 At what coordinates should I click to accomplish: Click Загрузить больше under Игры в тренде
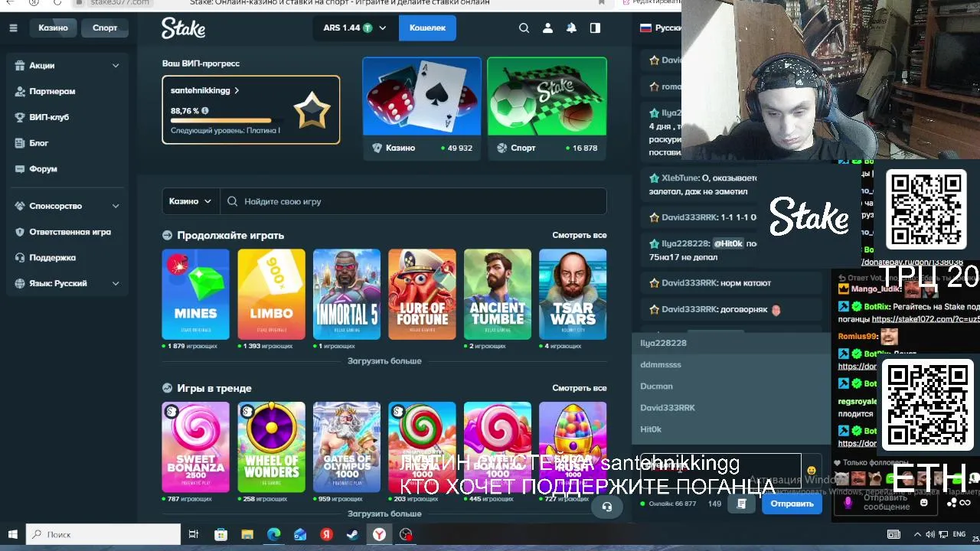point(384,514)
